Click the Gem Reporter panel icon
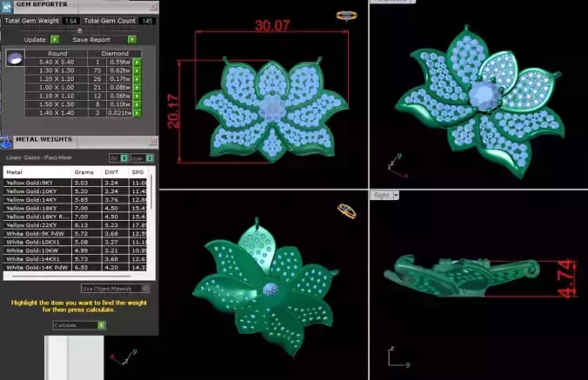Image resolution: width=588 pixels, height=380 pixels. tap(6, 7)
